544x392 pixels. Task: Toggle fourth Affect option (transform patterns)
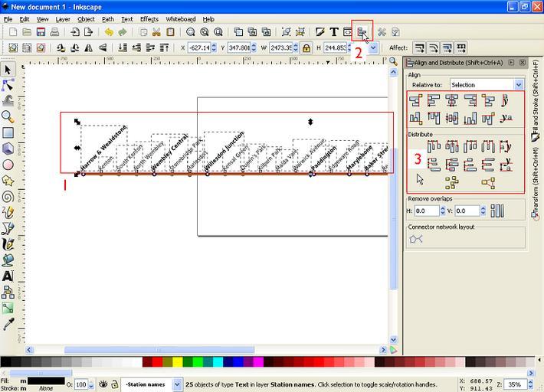tap(461, 47)
